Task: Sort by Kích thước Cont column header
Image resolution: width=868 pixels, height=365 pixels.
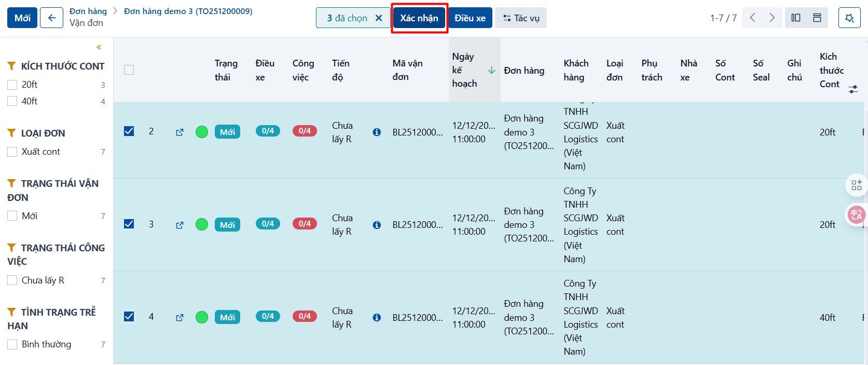Action: coord(831,70)
